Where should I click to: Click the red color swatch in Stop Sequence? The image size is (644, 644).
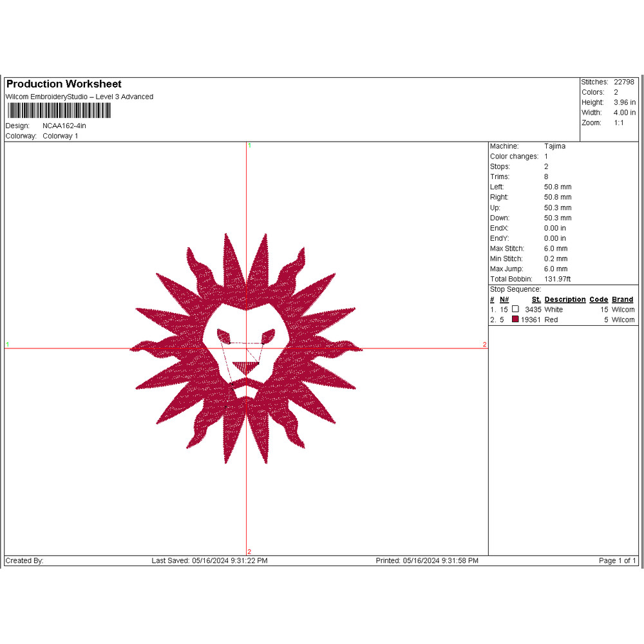tap(515, 319)
